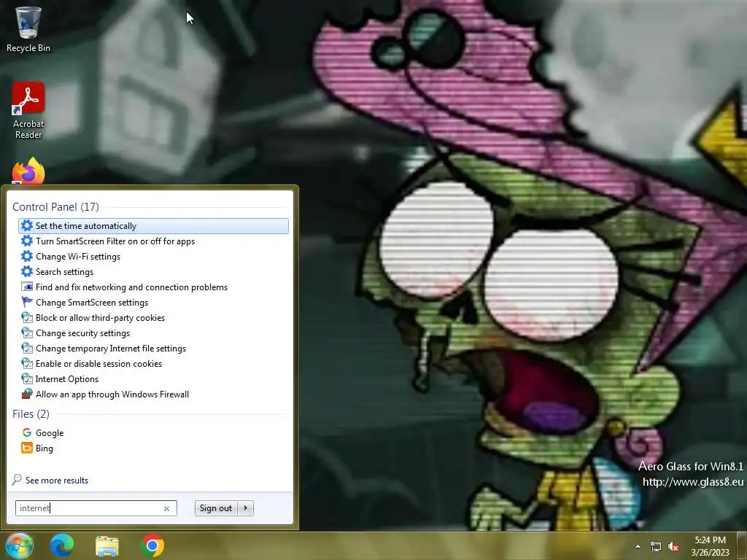
Task: Click the Windows Start orb
Action: (19, 545)
